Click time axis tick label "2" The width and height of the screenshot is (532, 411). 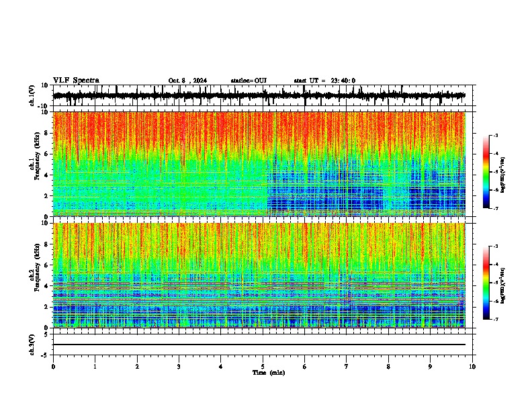137,367
